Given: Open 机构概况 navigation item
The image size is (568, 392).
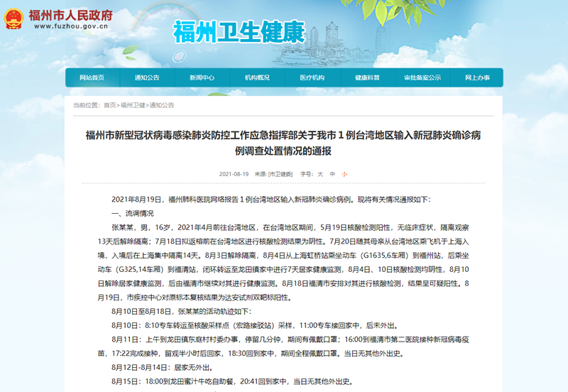Looking at the screenshot, I should pos(257,77).
